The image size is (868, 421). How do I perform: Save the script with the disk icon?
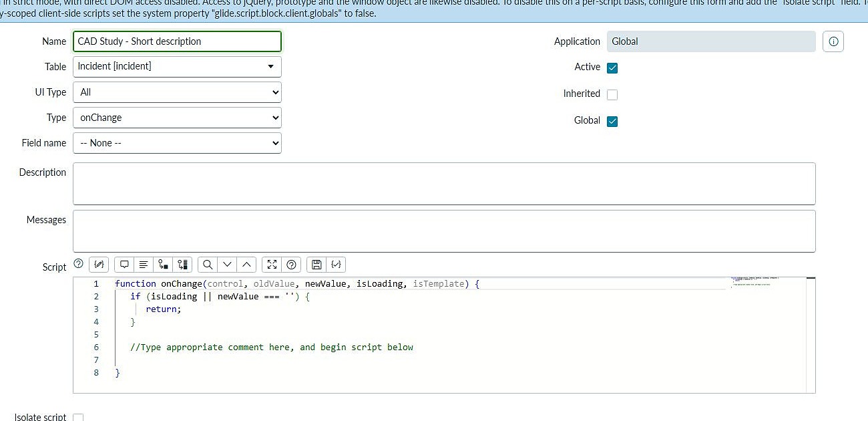click(x=316, y=265)
